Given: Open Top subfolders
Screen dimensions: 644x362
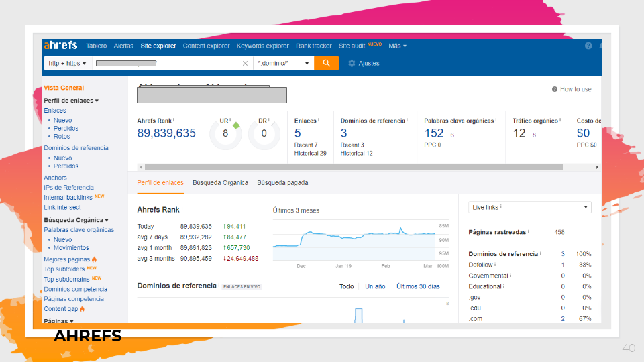Looking at the screenshot, I should click(64, 269).
